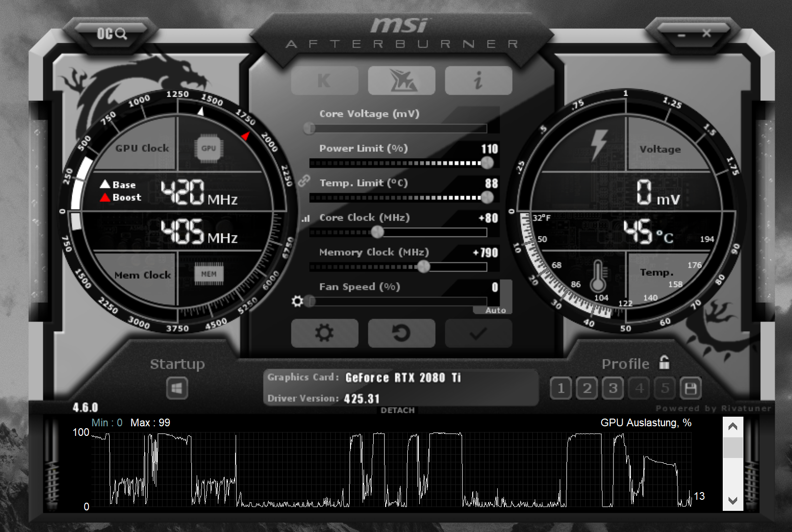The image size is (792, 532).
Task: Click the Temp. Limit slider handle
Action: tap(487, 198)
